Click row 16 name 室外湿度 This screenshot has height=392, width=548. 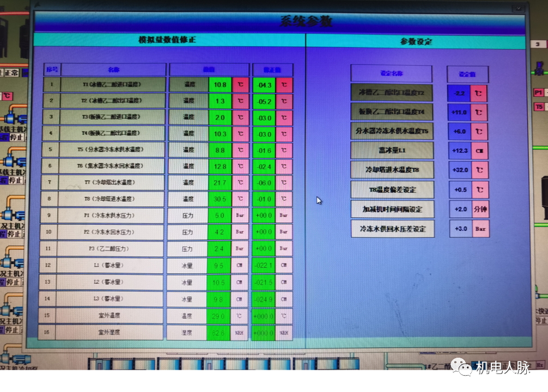point(108,332)
